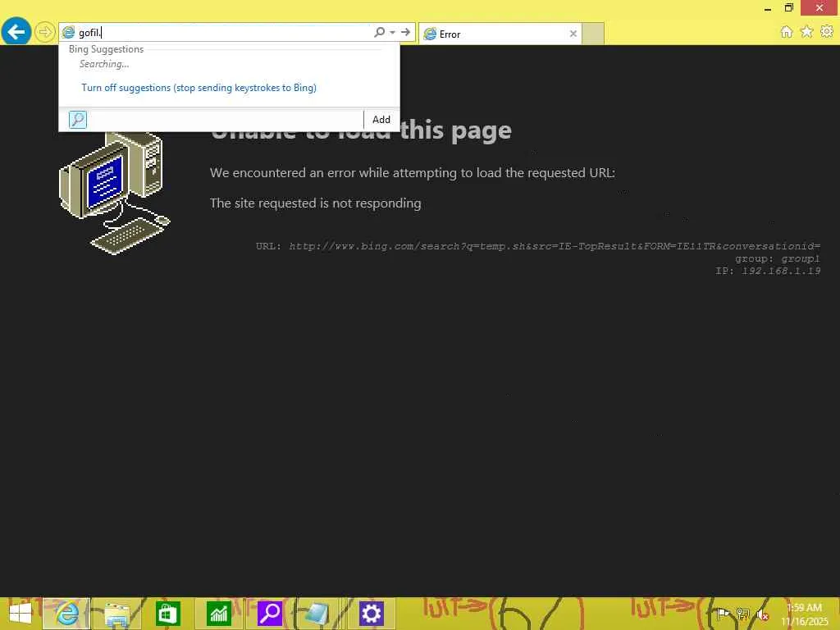Click the Searching... suggestion text
Viewport: 840px width, 630px height.
[x=104, y=64]
